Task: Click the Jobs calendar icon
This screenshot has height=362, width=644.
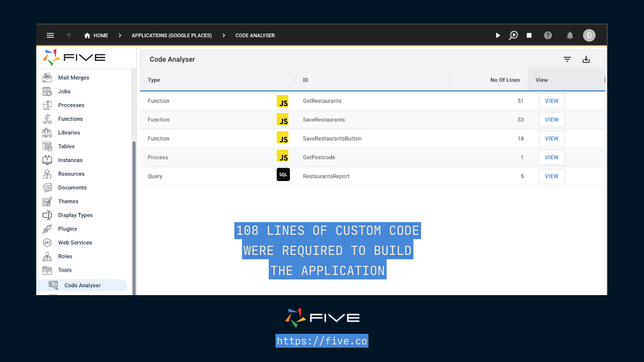Action: pos(47,92)
